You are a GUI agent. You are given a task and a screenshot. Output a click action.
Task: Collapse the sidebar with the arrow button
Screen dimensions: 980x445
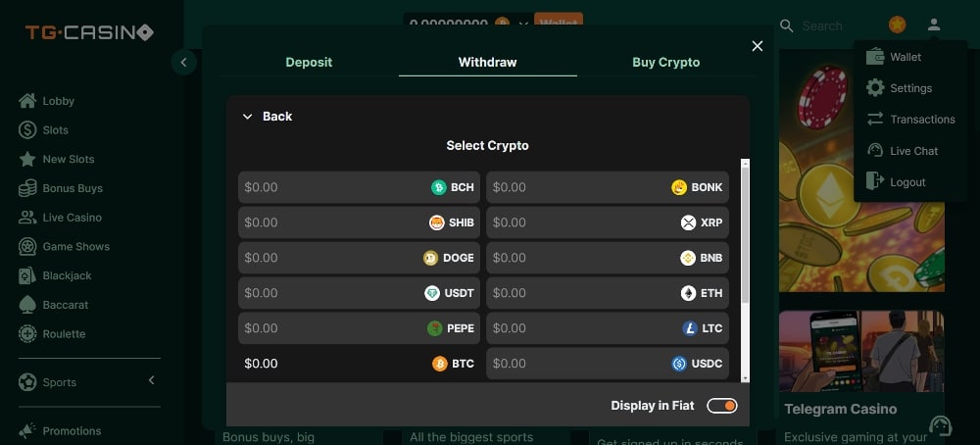[184, 62]
